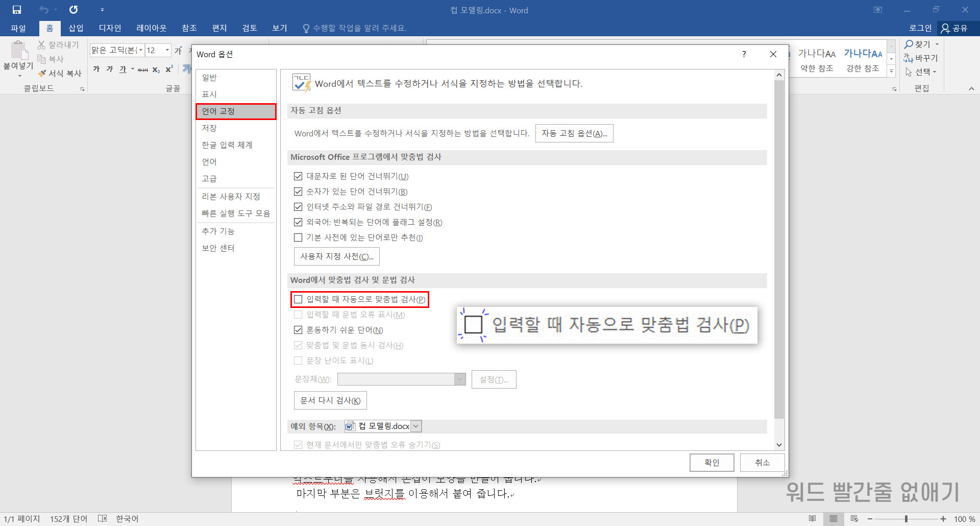
Task: Open the 파일 tab
Action: pos(18,28)
